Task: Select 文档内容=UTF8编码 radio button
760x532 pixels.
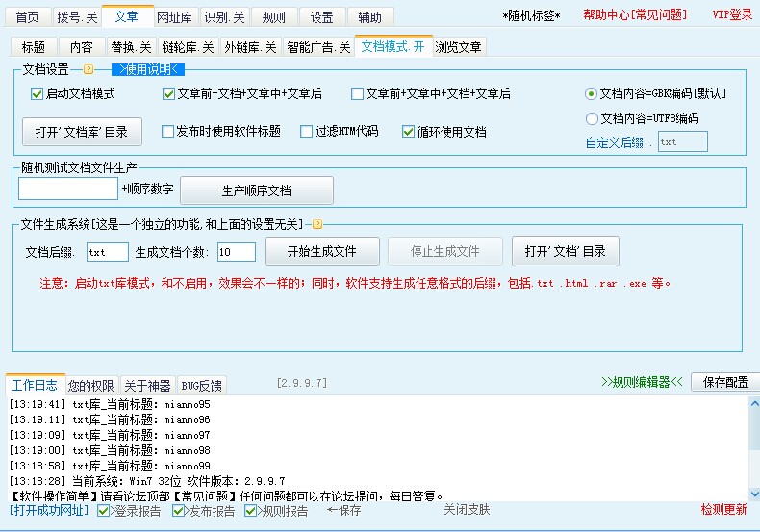Action: [x=592, y=119]
